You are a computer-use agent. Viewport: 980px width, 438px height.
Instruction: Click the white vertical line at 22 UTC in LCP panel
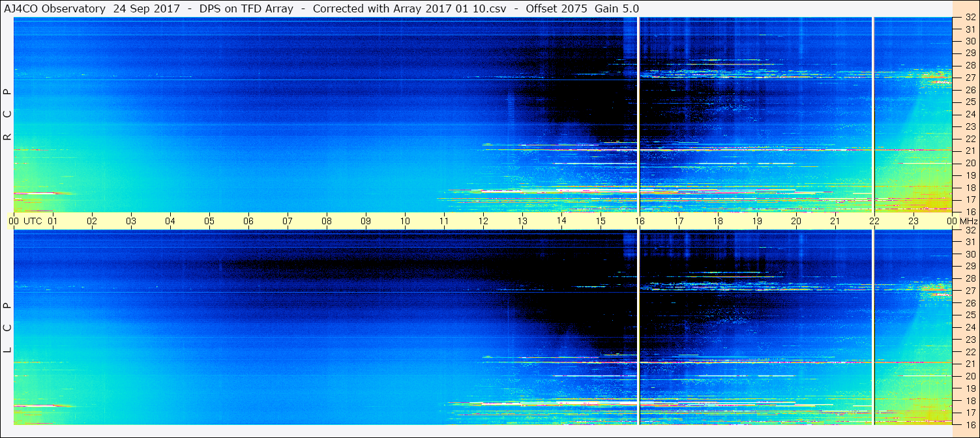[x=873, y=327]
